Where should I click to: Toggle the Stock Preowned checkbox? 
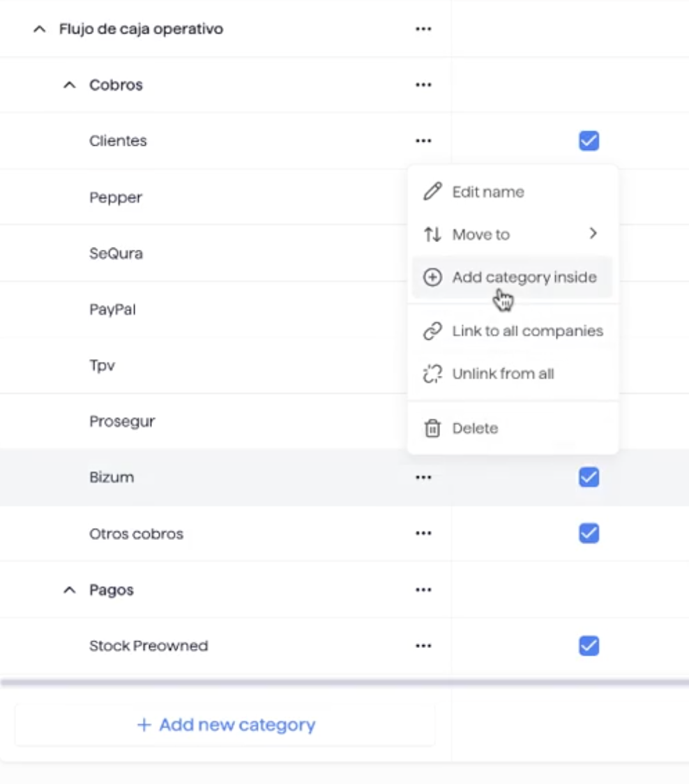pos(589,647)
